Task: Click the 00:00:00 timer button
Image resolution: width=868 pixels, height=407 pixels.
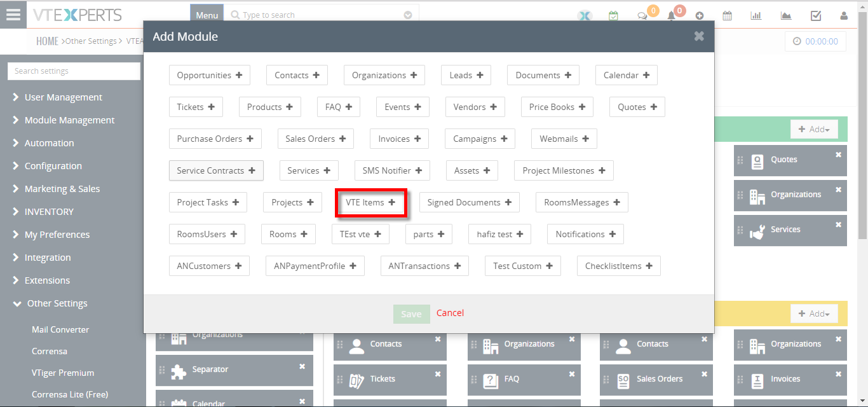Action: coord(816,41)
